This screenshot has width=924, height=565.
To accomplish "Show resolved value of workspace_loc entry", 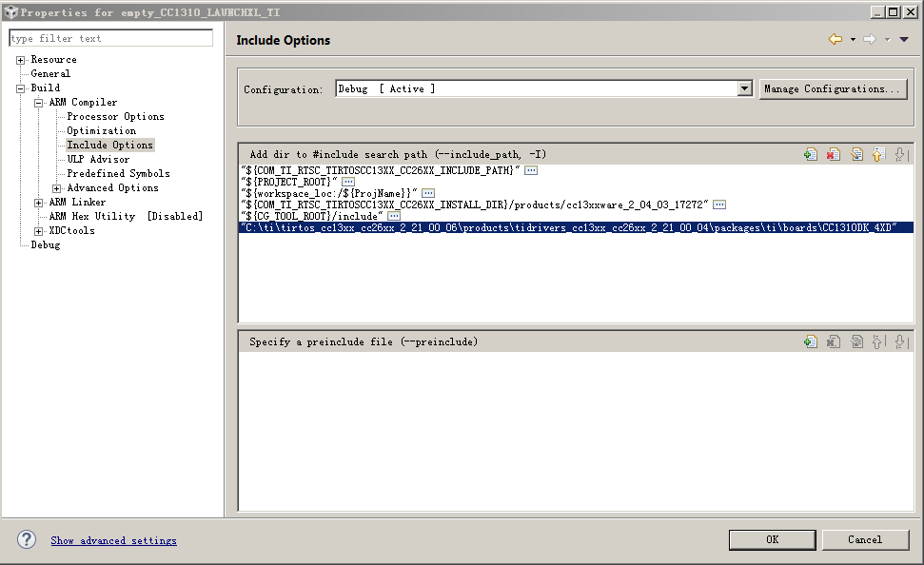I will [x=428, y=193].
